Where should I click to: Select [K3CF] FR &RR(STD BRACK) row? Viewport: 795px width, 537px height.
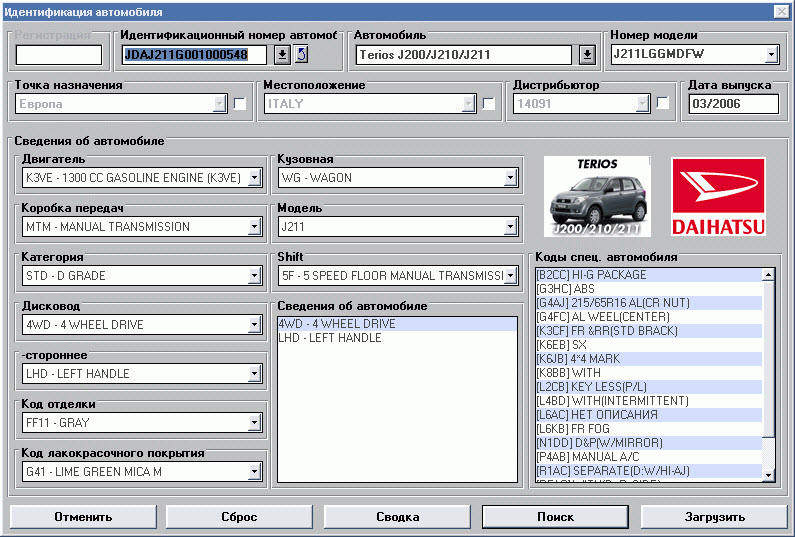(648, 331)
